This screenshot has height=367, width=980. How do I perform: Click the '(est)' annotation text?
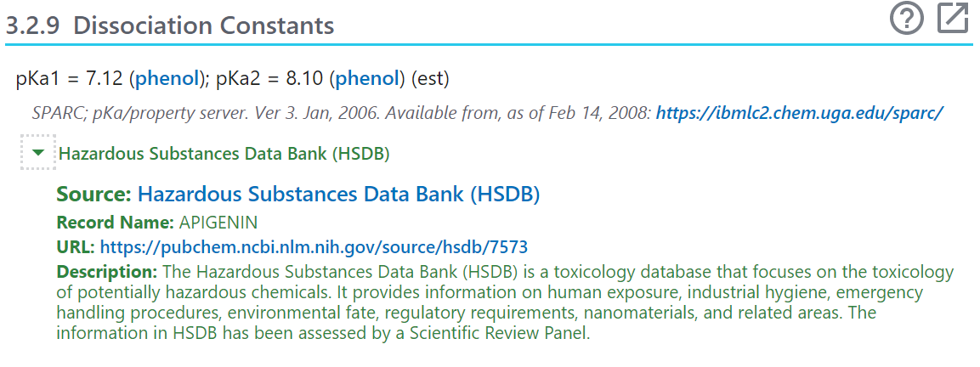430,79
